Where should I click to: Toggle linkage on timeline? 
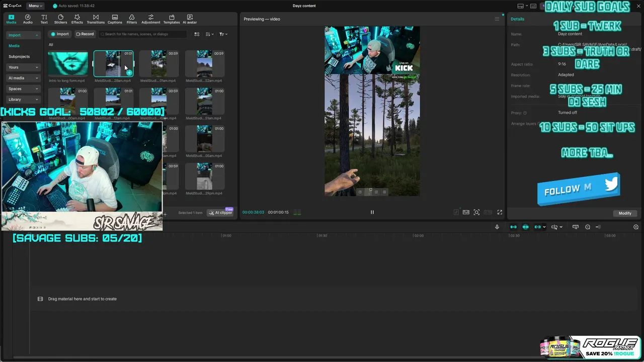(537, 227)
